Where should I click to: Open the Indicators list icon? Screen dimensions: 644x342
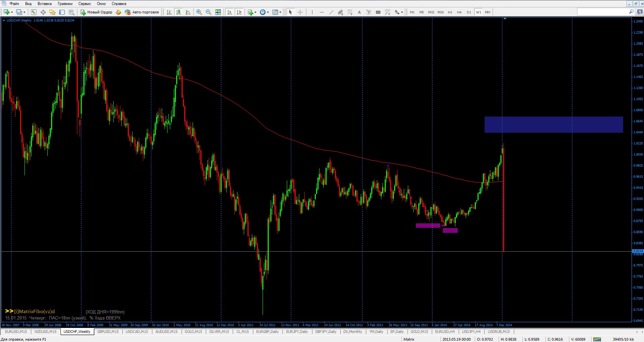pos(251,12)
